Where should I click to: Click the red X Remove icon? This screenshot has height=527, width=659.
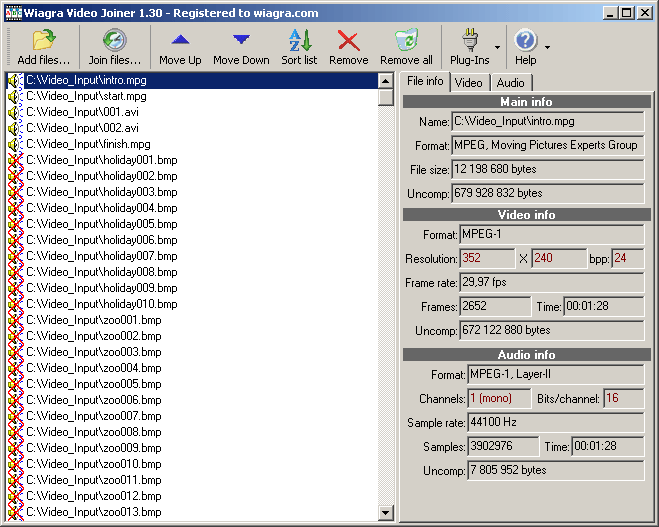(x=349, y=41)
